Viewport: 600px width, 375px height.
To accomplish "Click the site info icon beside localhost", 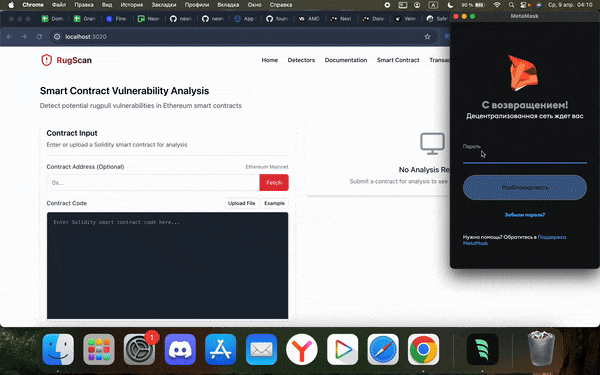I will [57, 37].
